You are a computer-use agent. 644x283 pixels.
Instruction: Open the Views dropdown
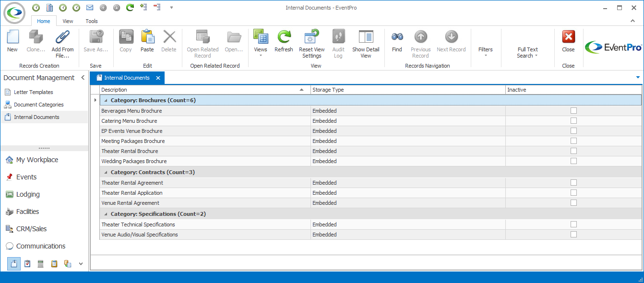click(261, 43)
